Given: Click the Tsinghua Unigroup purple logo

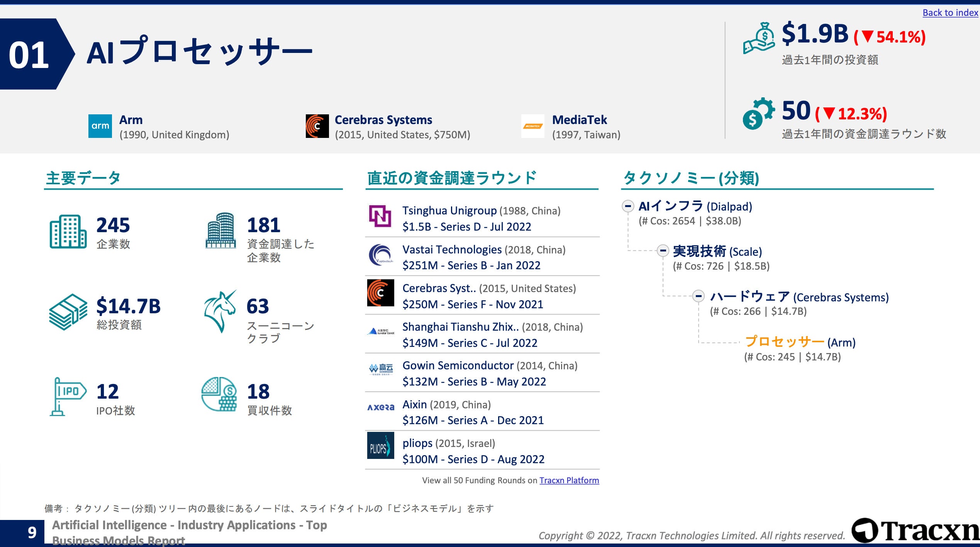Looking at the screenshot, I should (x=380, y=216).
